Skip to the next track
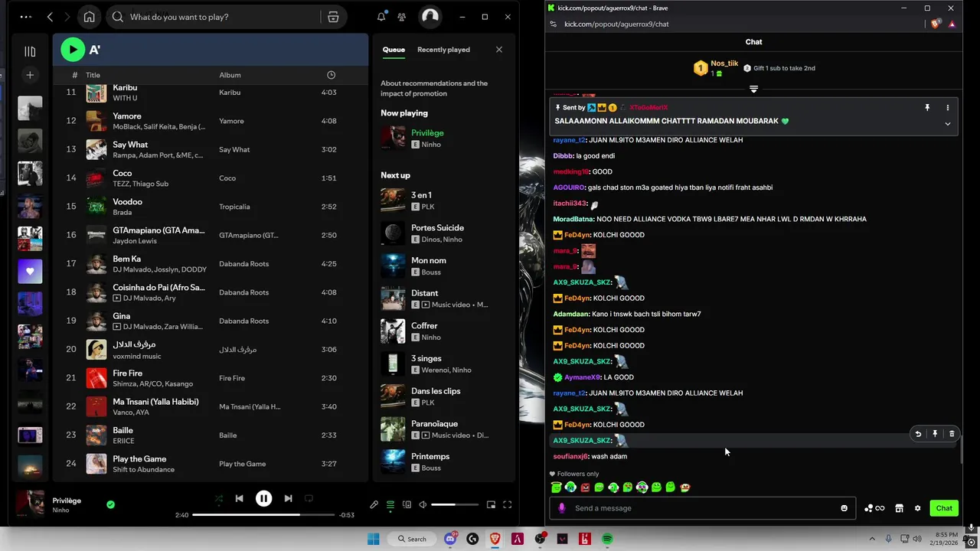Viewport: 980px width, 551px height. 288,498
